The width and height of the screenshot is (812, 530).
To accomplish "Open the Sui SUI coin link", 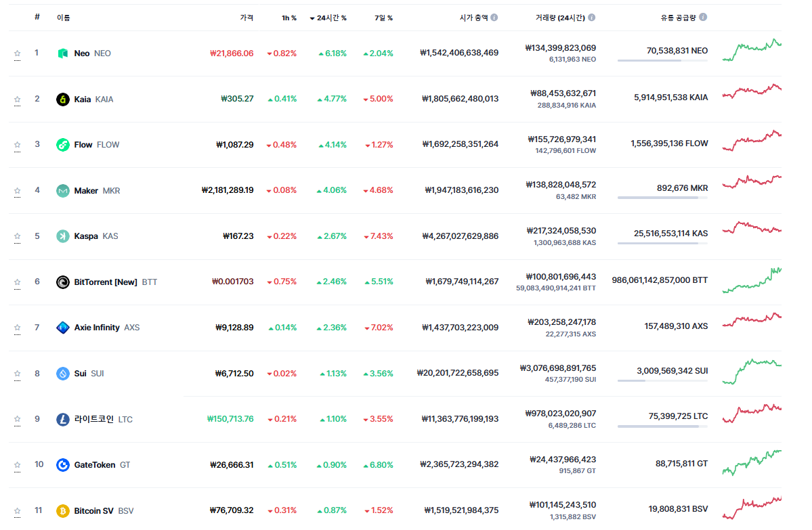I will tap(89, 373).
